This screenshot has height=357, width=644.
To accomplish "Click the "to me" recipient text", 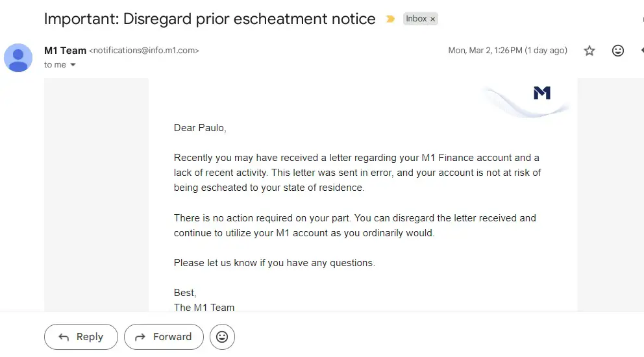I will point(55,65).
